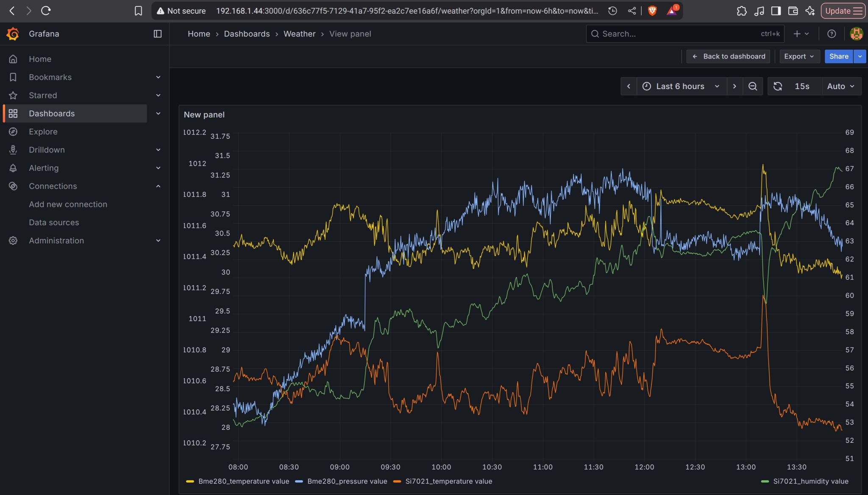Click the yellow Bme280_temperature color swatch
868x495 pixels.
[190, 481]
